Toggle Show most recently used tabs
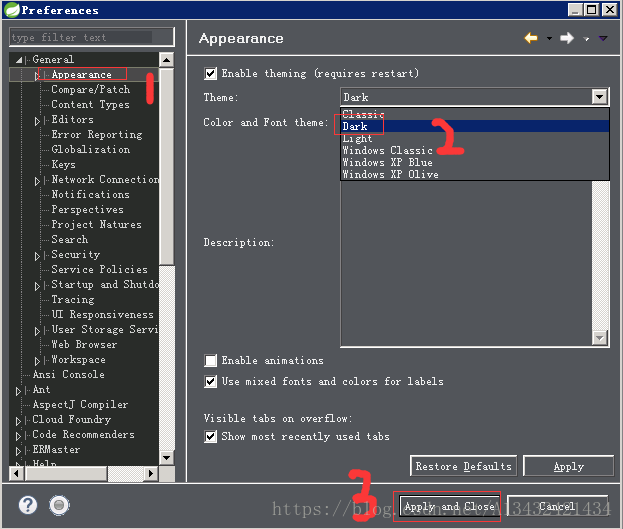623x529 pixels. tap(210, 436)
